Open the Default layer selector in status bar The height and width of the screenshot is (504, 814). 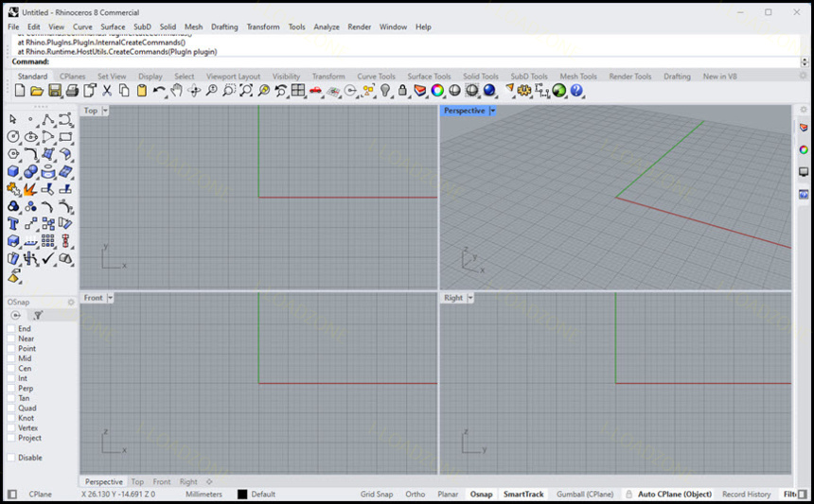pos(263,495)
